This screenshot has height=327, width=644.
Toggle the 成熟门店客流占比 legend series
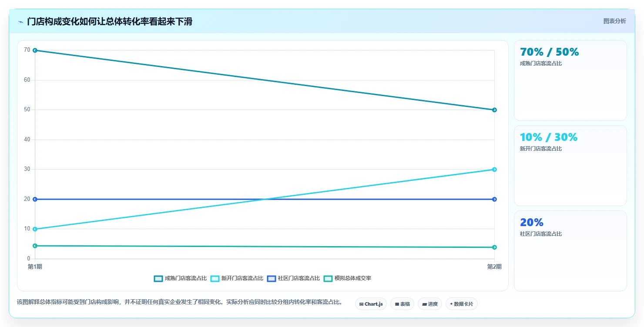tap(180, 278)
